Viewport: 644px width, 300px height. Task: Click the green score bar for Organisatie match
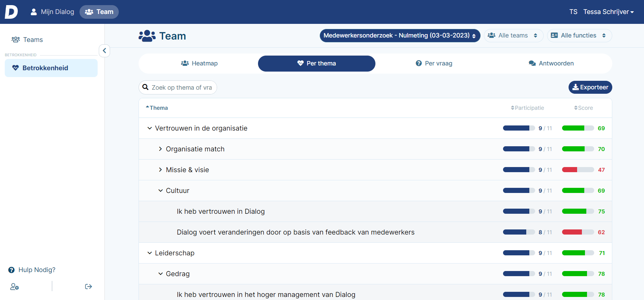tap(578, 149)
